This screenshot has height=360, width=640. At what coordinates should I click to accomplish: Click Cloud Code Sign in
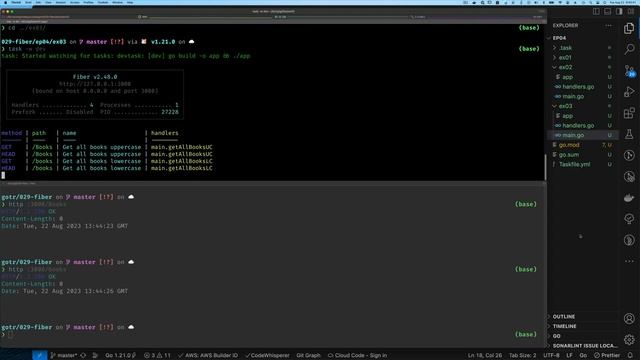(357, 356)
